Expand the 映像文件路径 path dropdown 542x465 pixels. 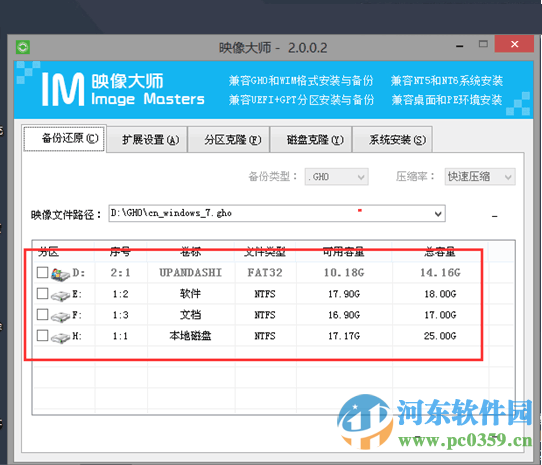(x=438, y=214)
